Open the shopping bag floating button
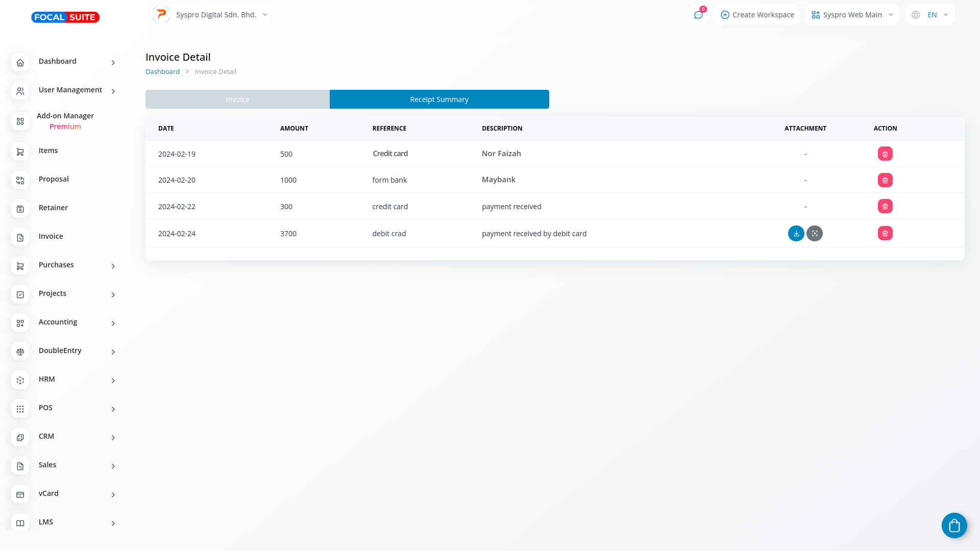 coord(954,525)
